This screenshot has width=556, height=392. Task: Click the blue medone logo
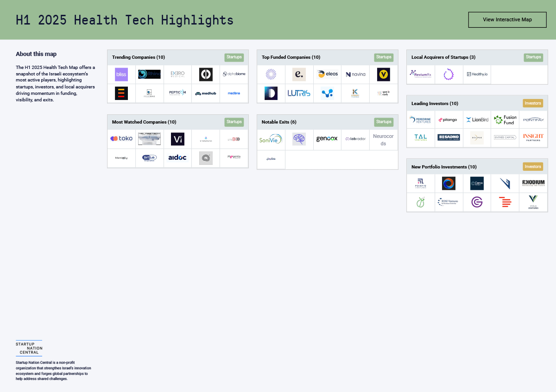[x=234, y=93]
